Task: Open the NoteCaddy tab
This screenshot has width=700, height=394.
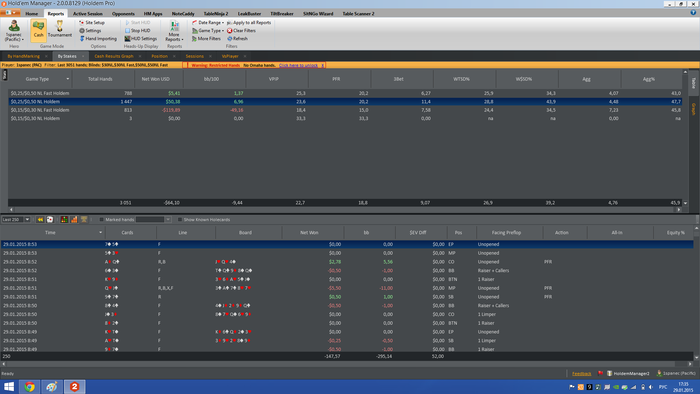Action: pos(183,13)
